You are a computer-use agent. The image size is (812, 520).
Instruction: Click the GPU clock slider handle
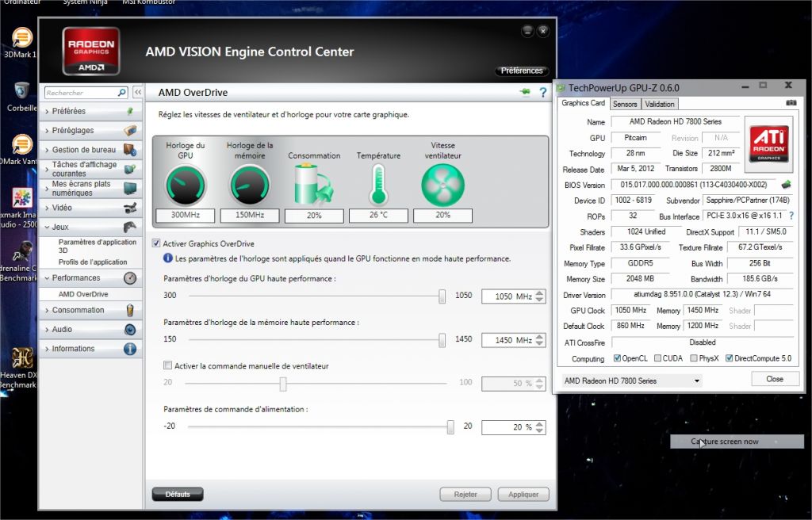(x=442, y=296)
